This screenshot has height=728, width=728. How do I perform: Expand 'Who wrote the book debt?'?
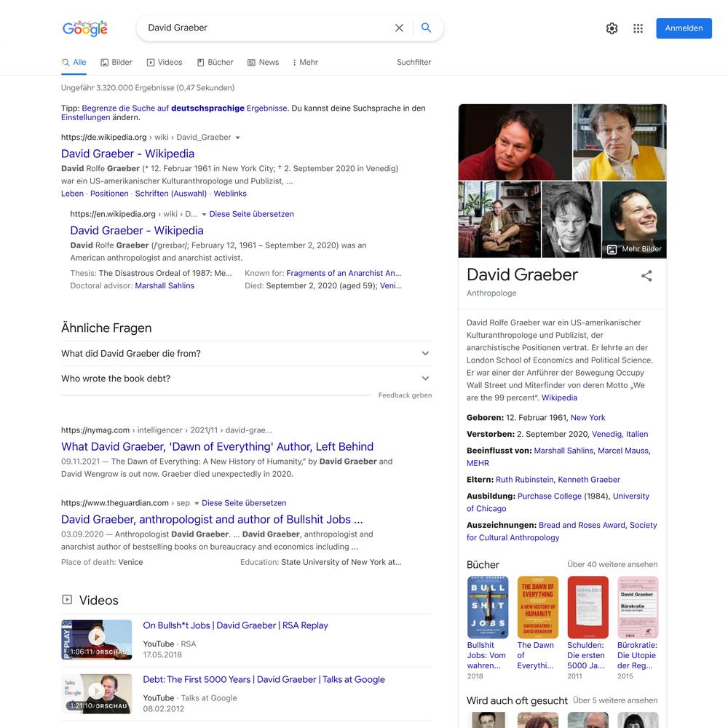(x=246, y=379)
